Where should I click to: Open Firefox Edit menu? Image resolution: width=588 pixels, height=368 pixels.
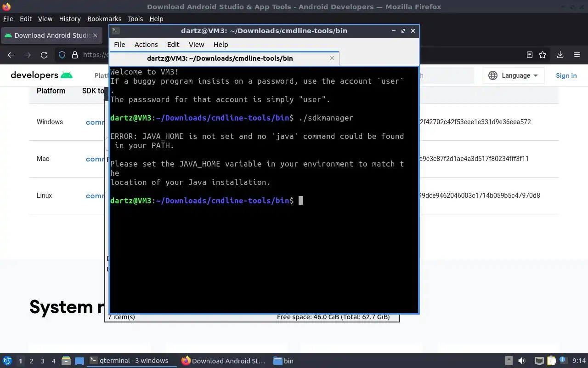pyautogui.click(x=26, y=19)
